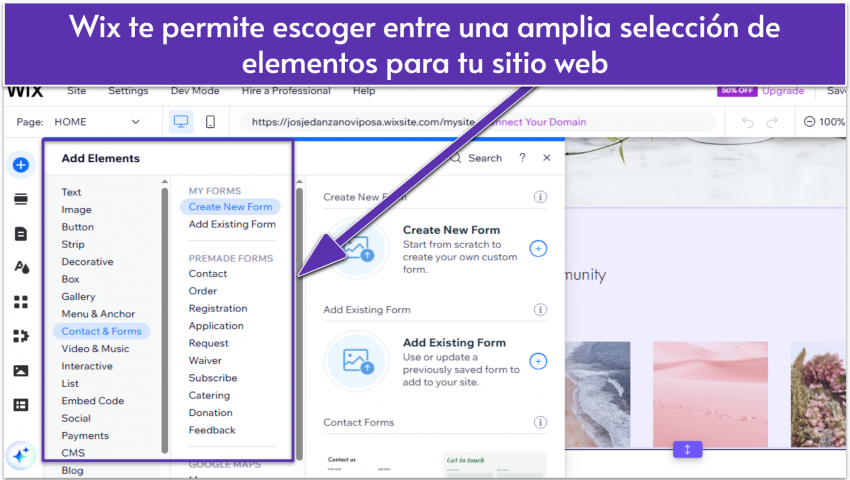Click plus button for Create New Form

(538, 248)
